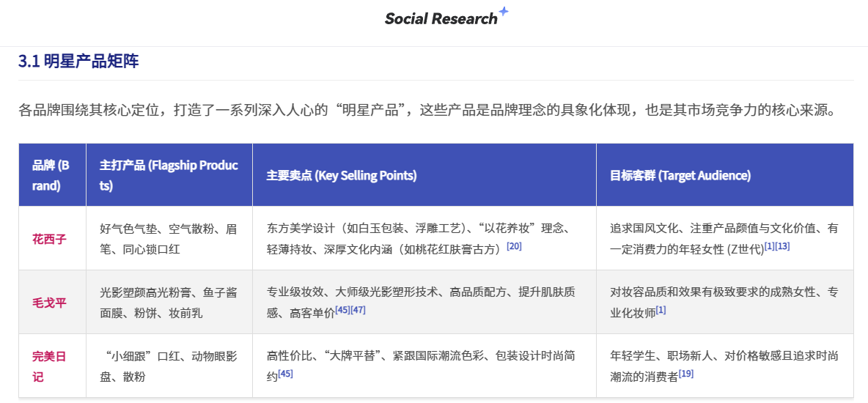Open citation [45] in 完美日记 selling points
This screenshot has width=868, height=403.
point(285,374)
